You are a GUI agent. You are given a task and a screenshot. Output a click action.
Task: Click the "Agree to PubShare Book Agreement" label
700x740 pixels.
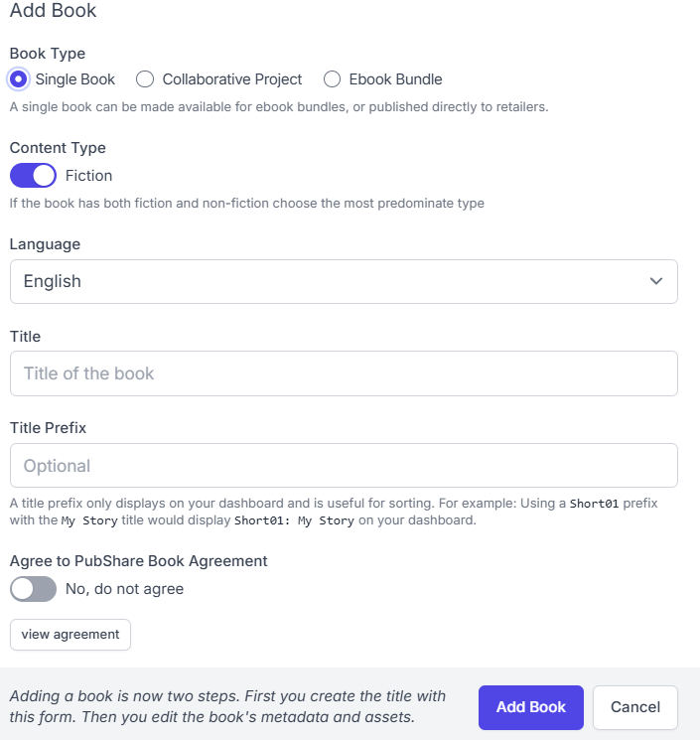click(x=138, y=561)
